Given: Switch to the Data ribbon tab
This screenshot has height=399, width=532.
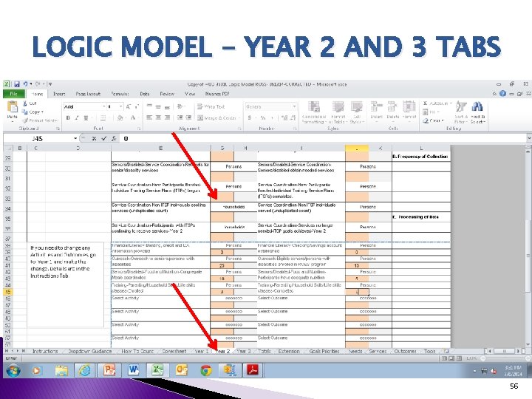Looking at the screenshot, I should point(145,94).
